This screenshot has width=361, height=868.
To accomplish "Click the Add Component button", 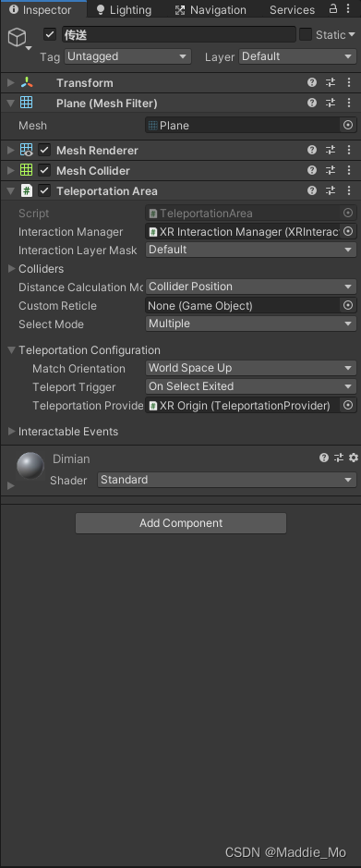I will click(181, 522).
